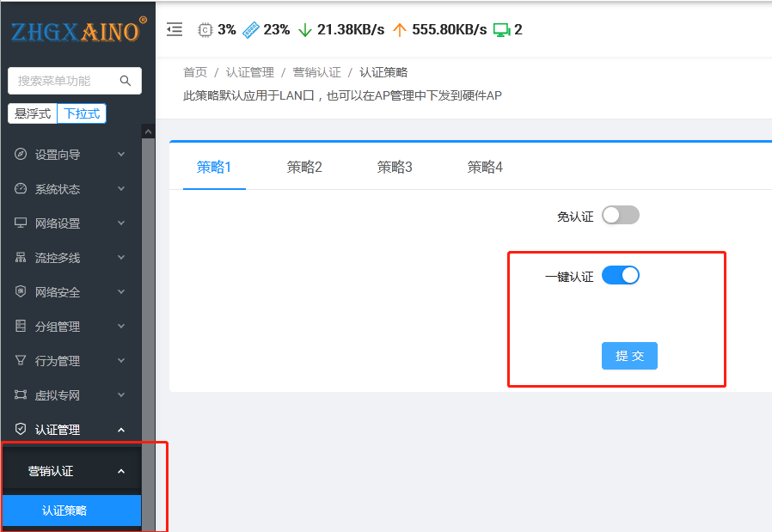Switch to the 策略4 tab
The width and height of the screenshot is (772, 532).
[x=485, y=167]
